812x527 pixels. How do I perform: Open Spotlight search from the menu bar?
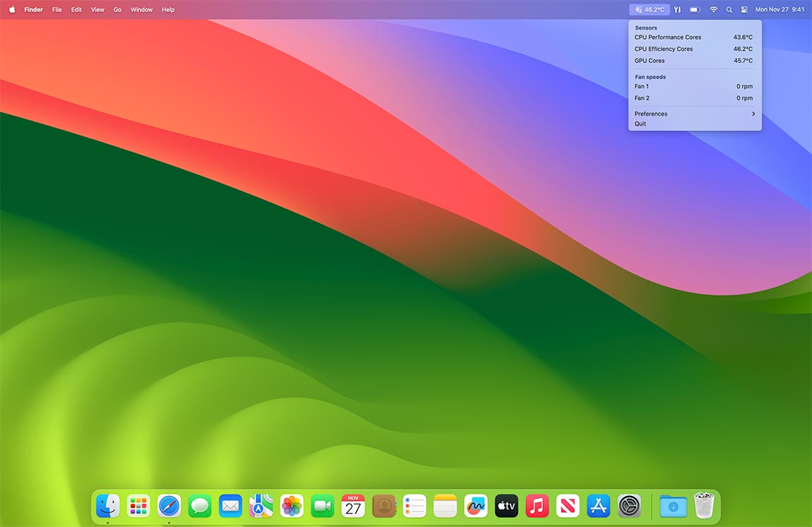coord(729,9)
